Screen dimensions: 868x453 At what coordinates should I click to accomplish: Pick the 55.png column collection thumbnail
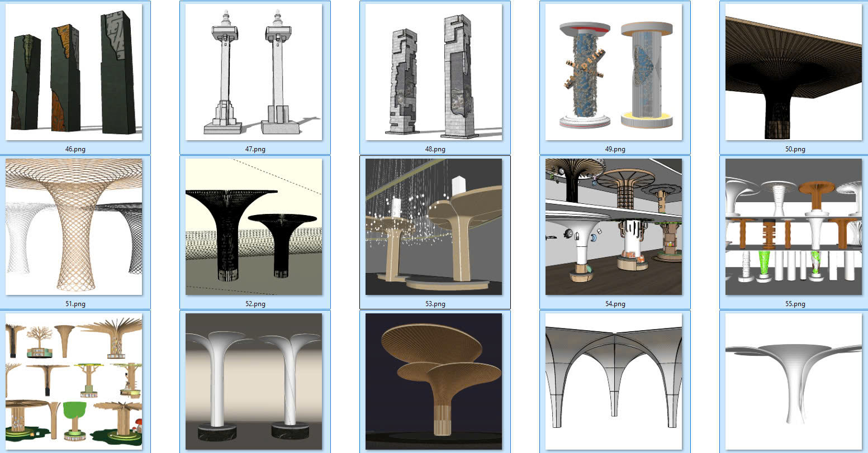[794, 227]
